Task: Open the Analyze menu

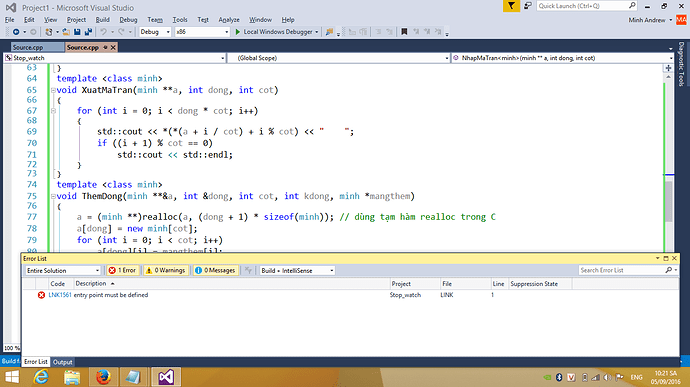Action: point(229,20)
